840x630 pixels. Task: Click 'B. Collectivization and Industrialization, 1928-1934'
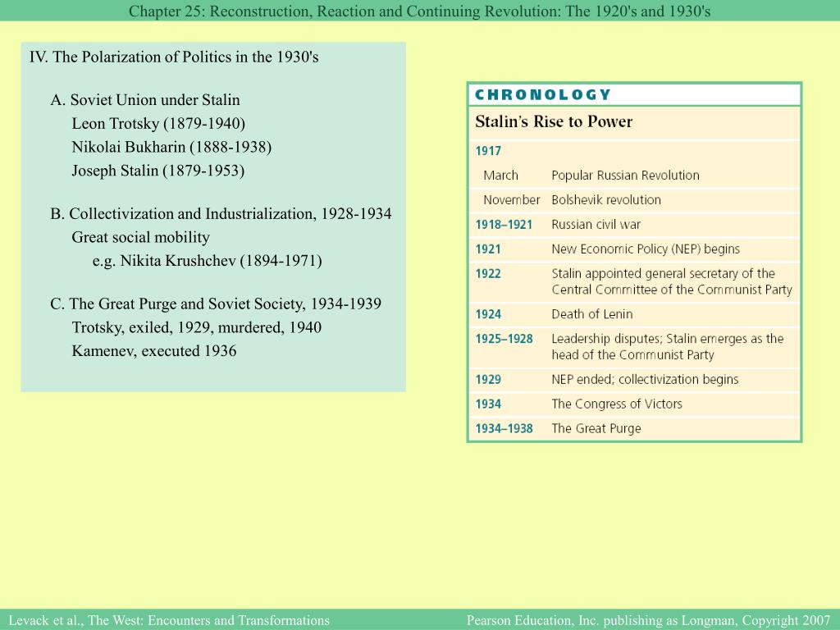click(x=221, y=214)
